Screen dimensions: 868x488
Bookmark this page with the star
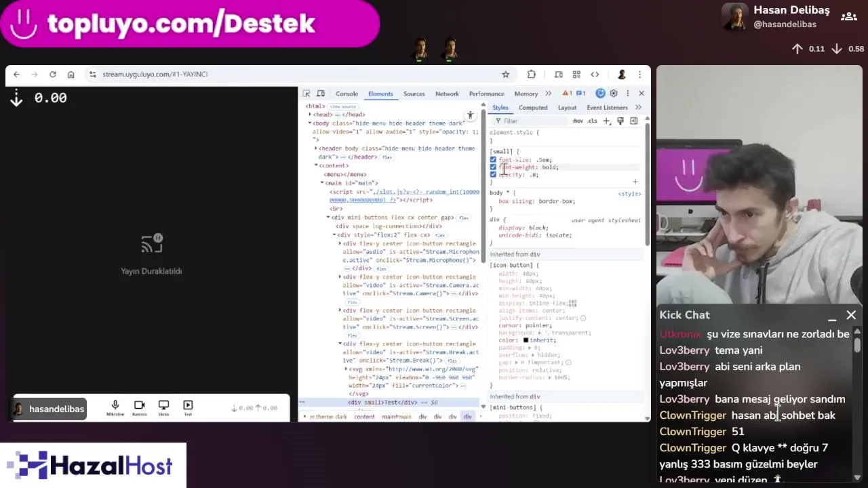[x=505, y=75]
